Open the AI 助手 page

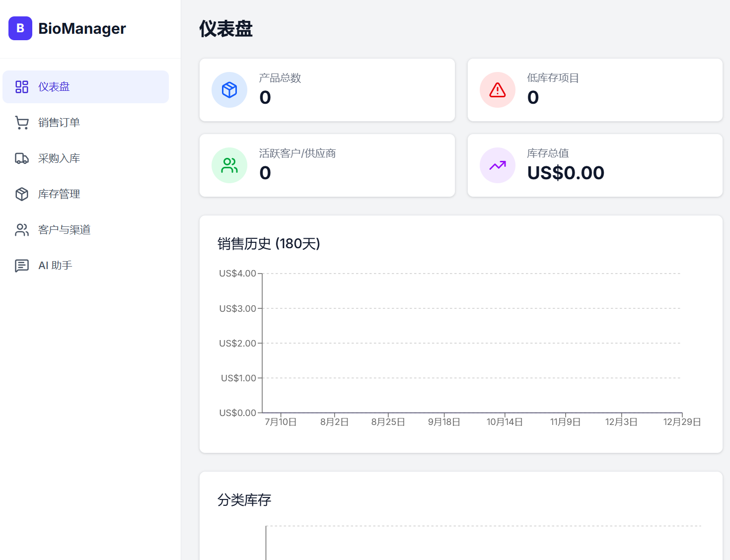[x=55, y=266]
